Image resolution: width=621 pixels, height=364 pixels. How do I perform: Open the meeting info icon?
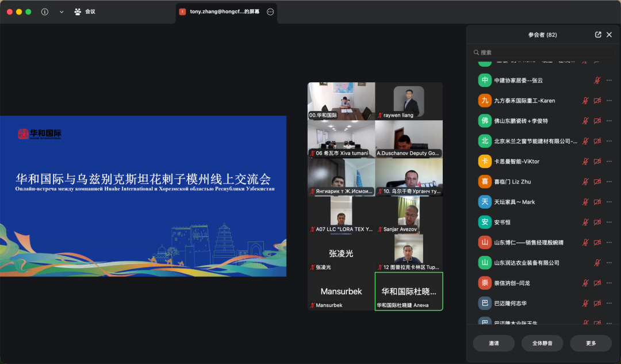point(45,12)
